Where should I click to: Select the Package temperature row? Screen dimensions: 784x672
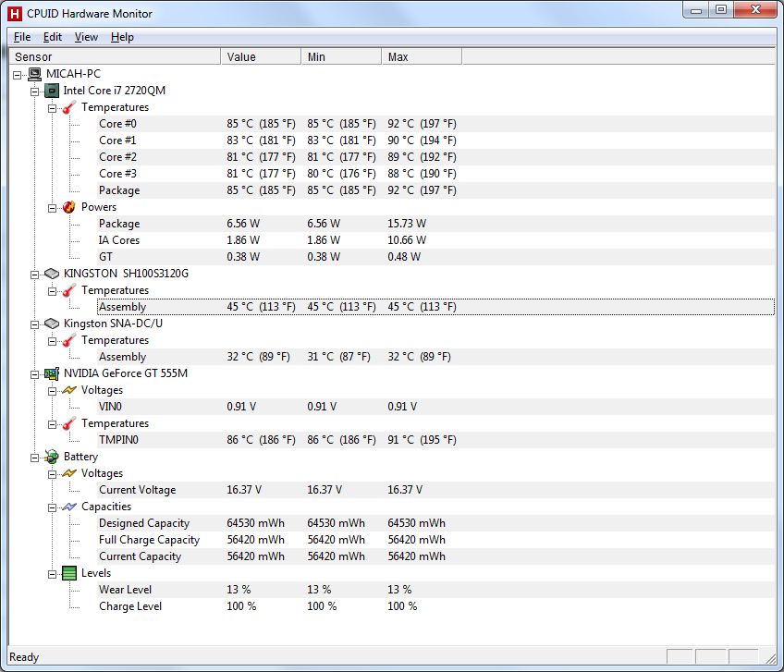435,190
